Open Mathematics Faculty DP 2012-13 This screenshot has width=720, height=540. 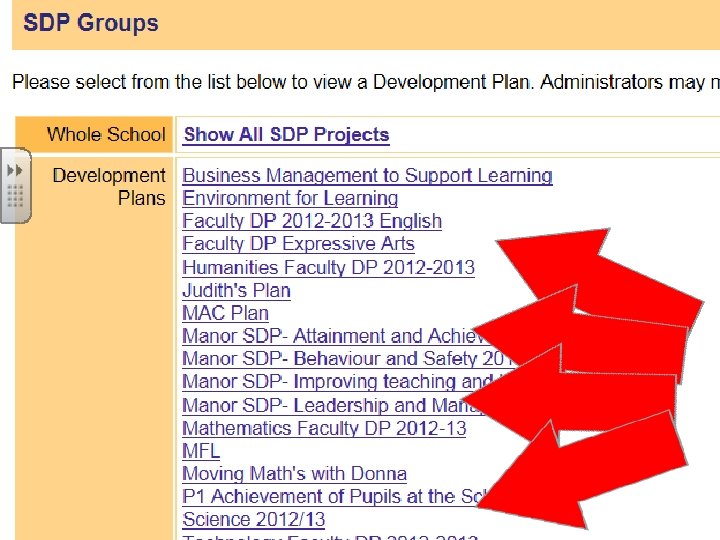click(x=324, y=429)
